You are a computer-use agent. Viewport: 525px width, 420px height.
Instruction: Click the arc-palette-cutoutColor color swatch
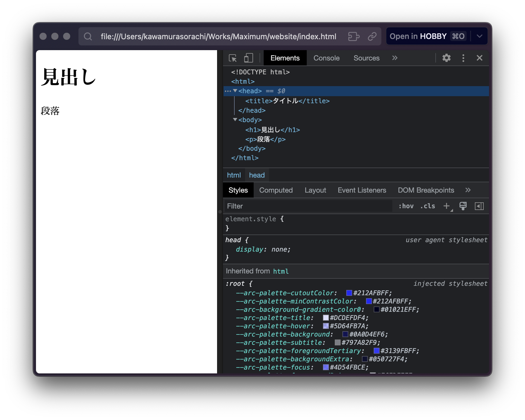(x=349, y=293)
